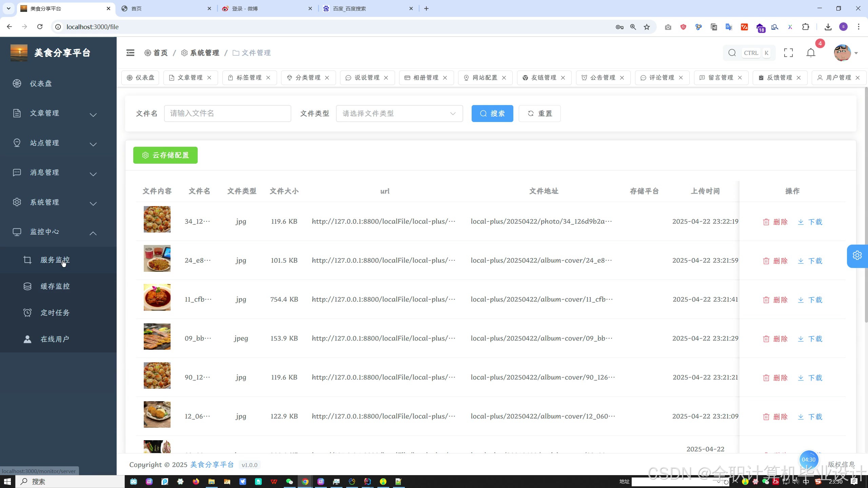Close the 标签管理 tab

point(268,78)
